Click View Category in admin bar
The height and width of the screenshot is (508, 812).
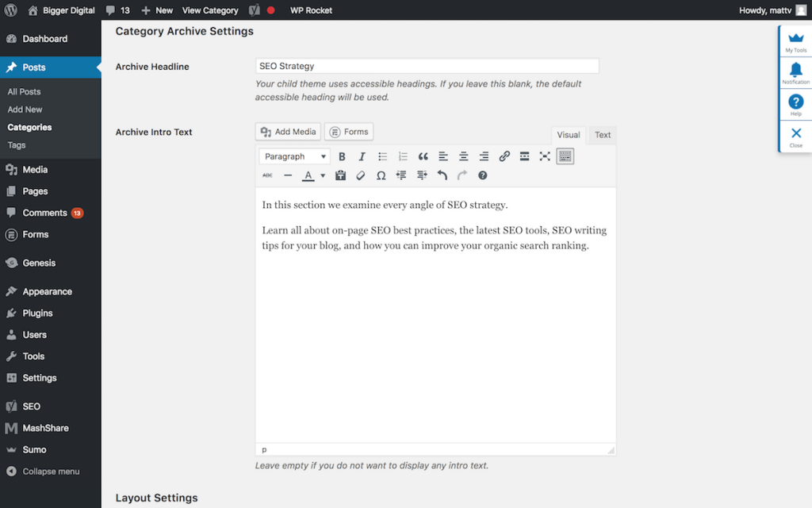tap(210, 10)
